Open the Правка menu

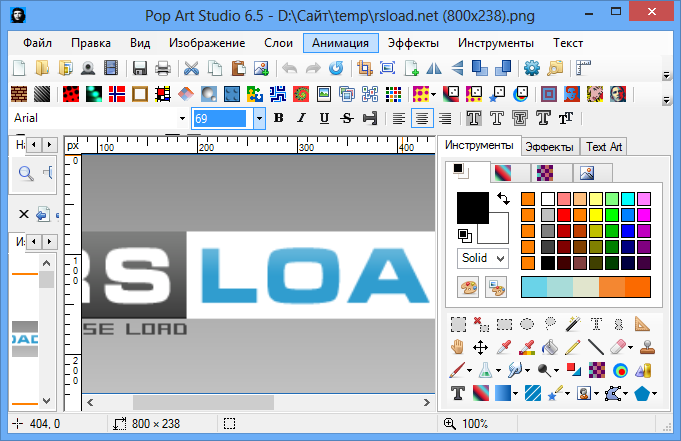[x=91, y=43]
